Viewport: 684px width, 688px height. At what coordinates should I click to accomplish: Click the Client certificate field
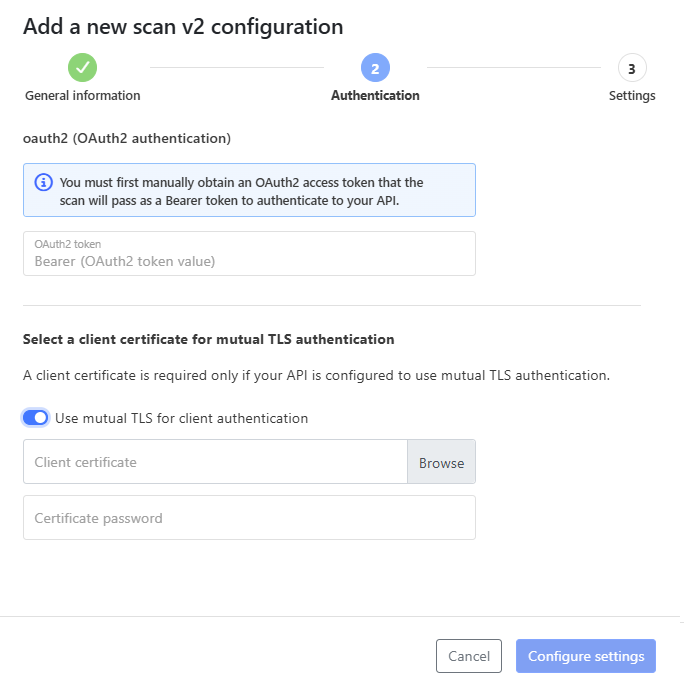(x=215, y=462)
